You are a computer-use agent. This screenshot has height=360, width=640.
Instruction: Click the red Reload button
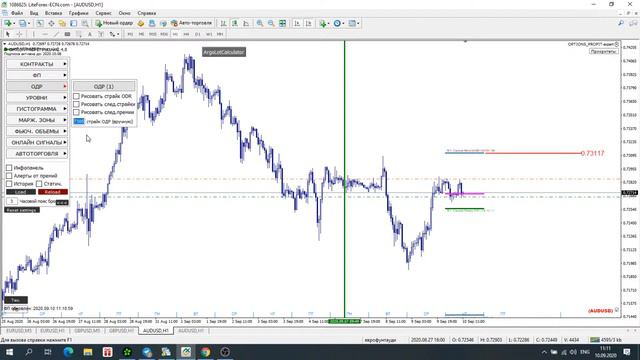click(53, 192)
